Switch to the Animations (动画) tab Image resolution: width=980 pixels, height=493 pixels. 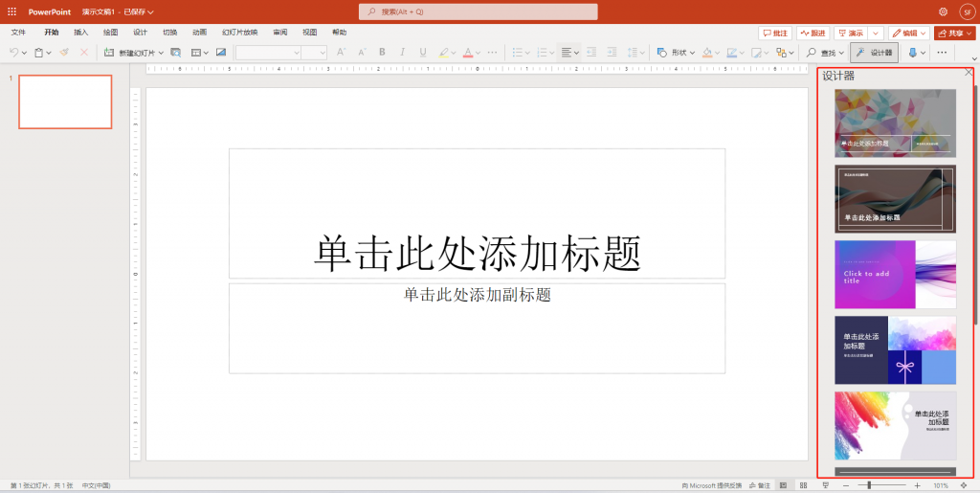(199, 33)
